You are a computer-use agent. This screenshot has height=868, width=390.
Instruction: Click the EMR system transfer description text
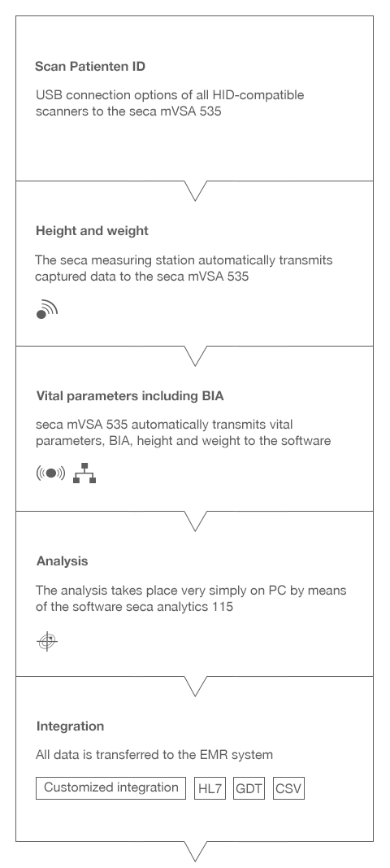coord(154,755)
